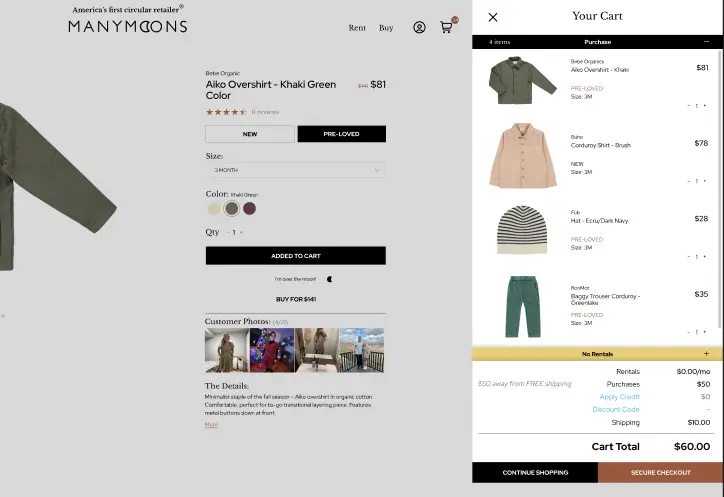Open the Buy menu item
Viewport: 724px width, 497px height.
coord(386,28)
